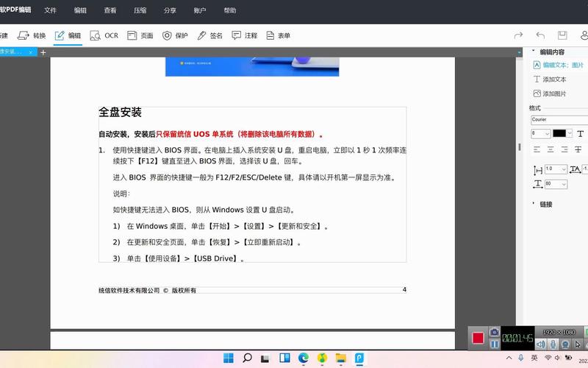The height and width of the screenshot is (368, 588).
Task: Open the 压缩 menu
Action: point(140,10)
